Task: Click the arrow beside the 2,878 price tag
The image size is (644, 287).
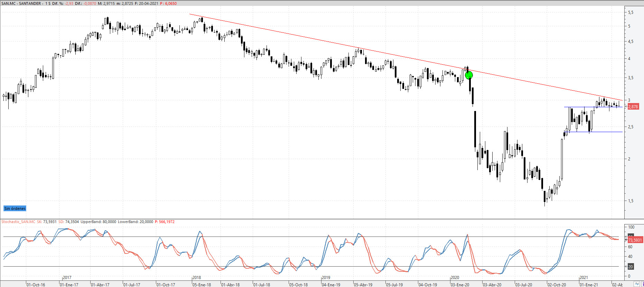Action: click(x=626, y=107)
